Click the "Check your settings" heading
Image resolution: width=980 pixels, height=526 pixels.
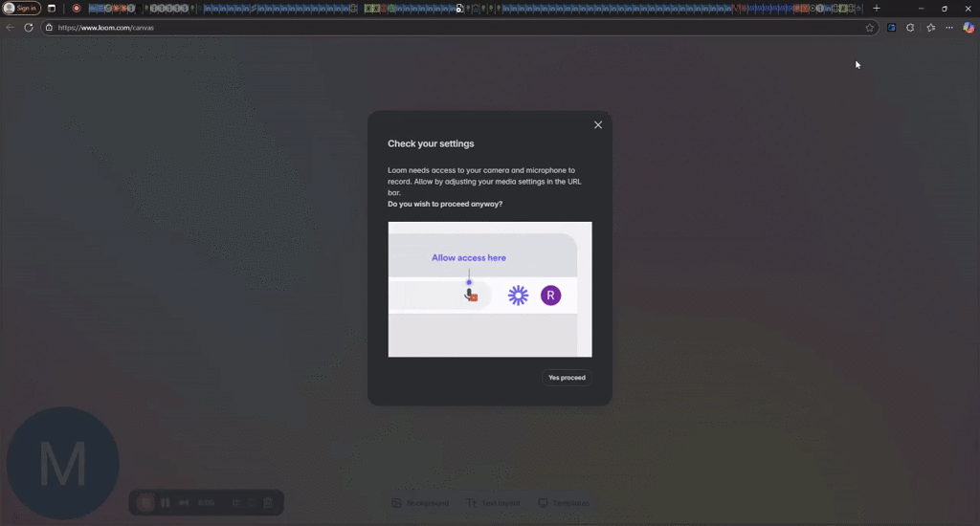coord(431,143)
